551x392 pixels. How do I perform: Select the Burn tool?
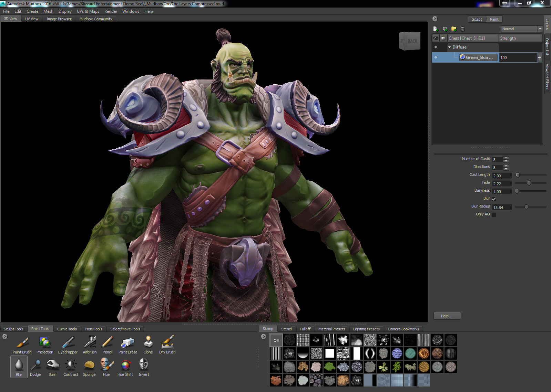(52, 367)
